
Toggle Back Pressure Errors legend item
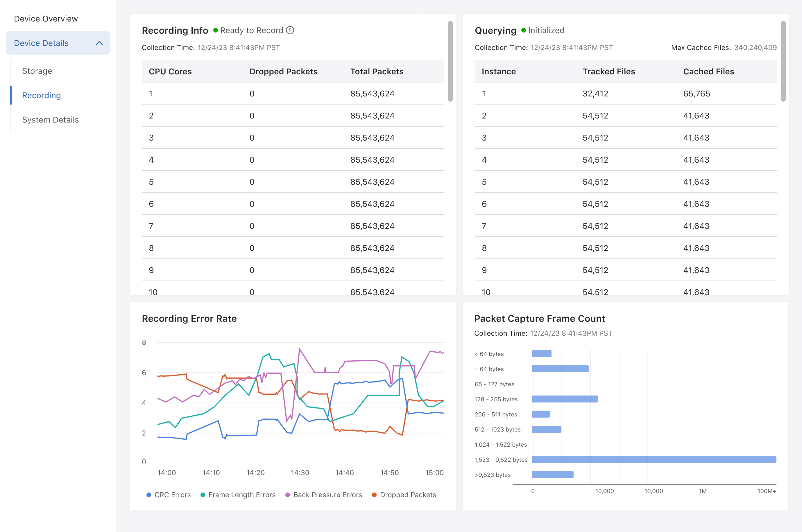(324, 495)
